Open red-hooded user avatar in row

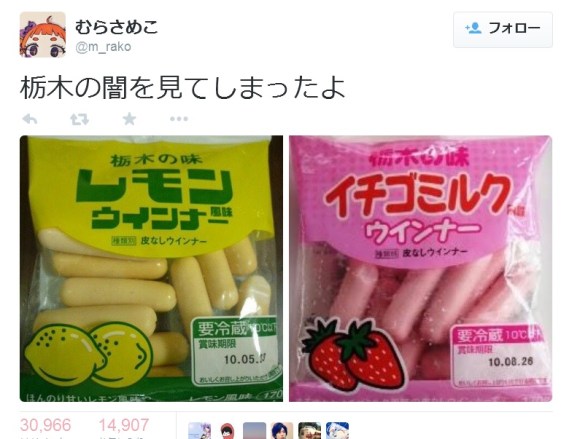(x=227, y=430)
